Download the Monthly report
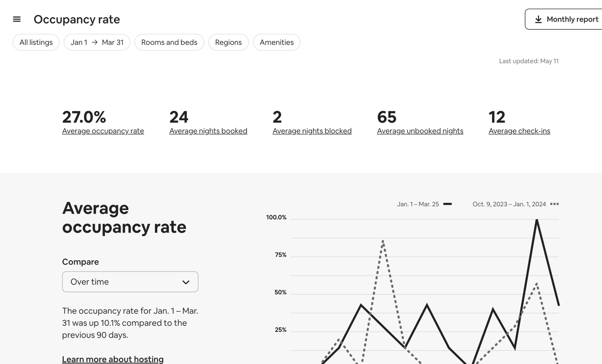 tap(563, 19)
